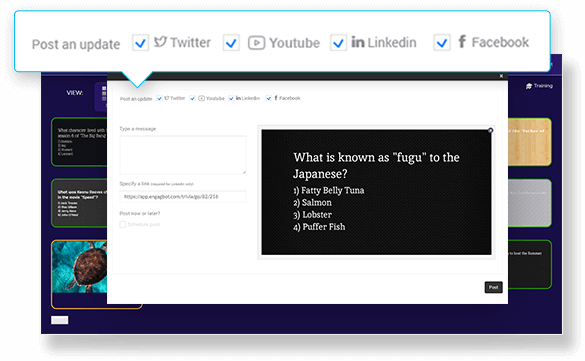
Task: Click the Post button
Action: [493, 287]
